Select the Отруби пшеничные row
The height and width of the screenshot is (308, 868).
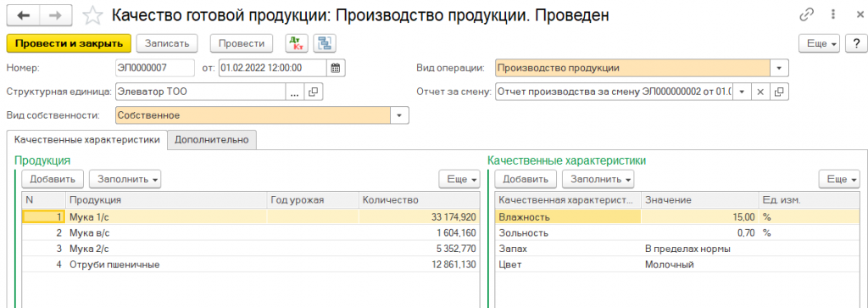tap(251, 265)
